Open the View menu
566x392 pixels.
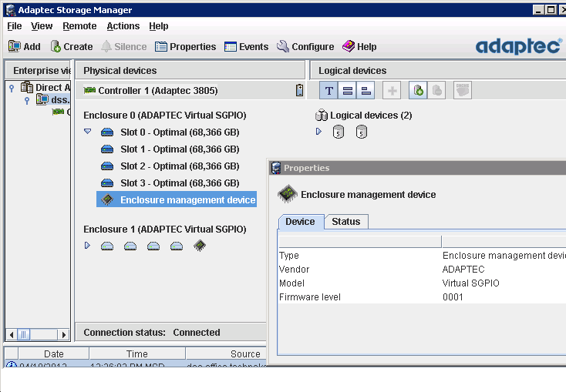point(42,26)
